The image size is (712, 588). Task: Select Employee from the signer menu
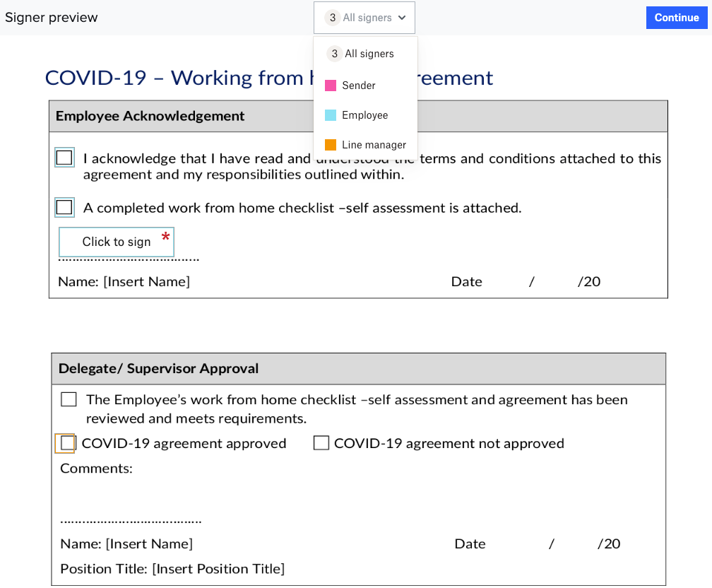point(364,114)
